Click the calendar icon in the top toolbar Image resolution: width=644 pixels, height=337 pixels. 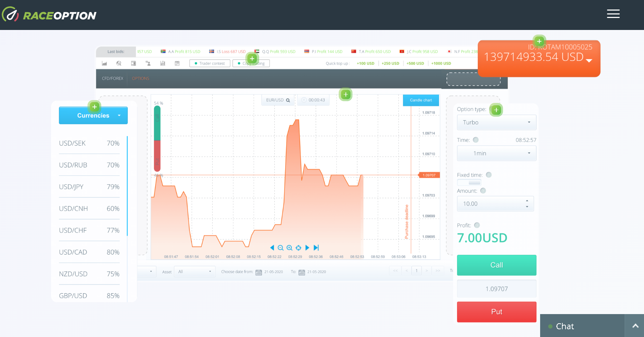[177, 63]
